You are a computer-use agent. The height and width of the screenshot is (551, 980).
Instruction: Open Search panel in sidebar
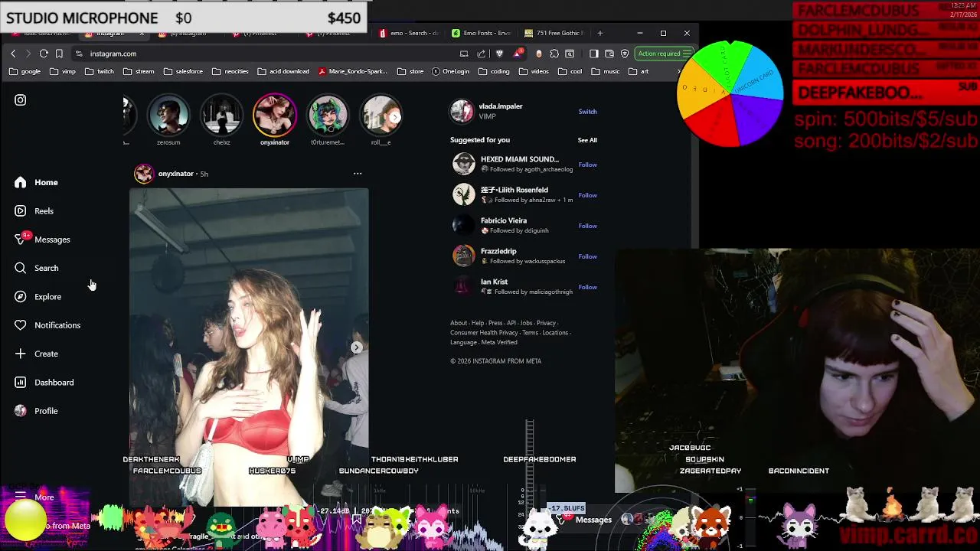(36, 268)
